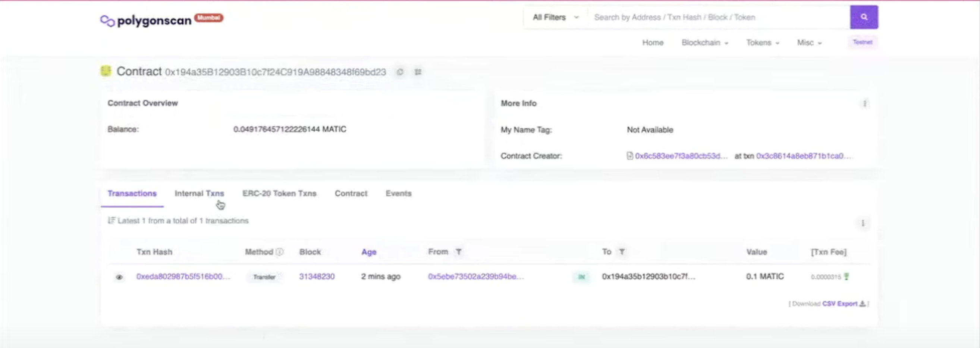
Task: Expand the All Filters dropdown
Action: tap(555, 17)
